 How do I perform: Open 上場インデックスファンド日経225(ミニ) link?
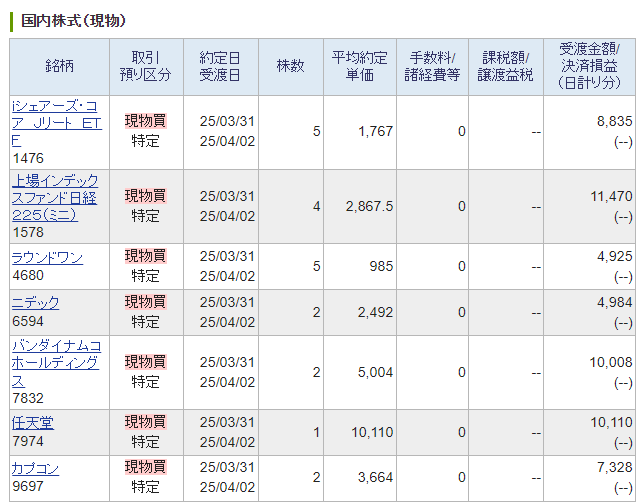(x=55, y=198)
